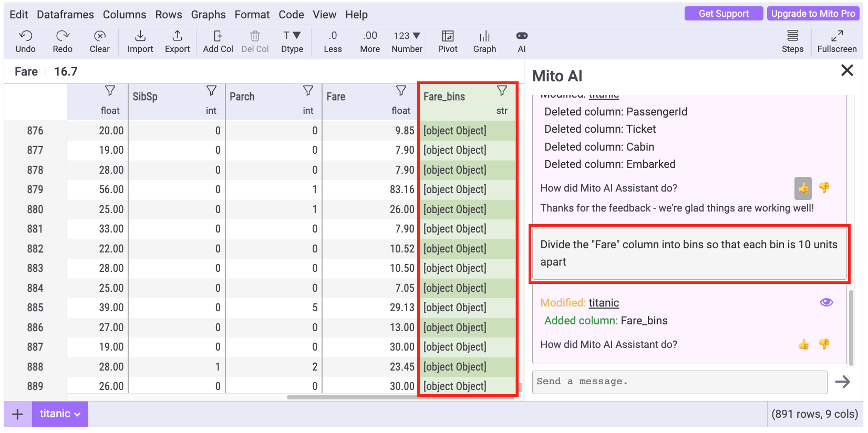The width and height of the screenshot is (868, 433).
Task: Click the Send a message input field
Action: coord(679,382)
